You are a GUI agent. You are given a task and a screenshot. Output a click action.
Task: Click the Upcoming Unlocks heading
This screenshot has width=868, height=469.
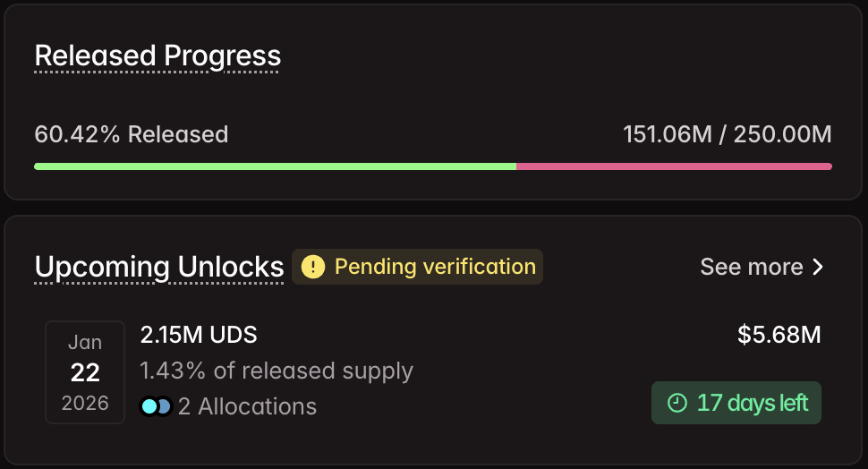(159, 267)
